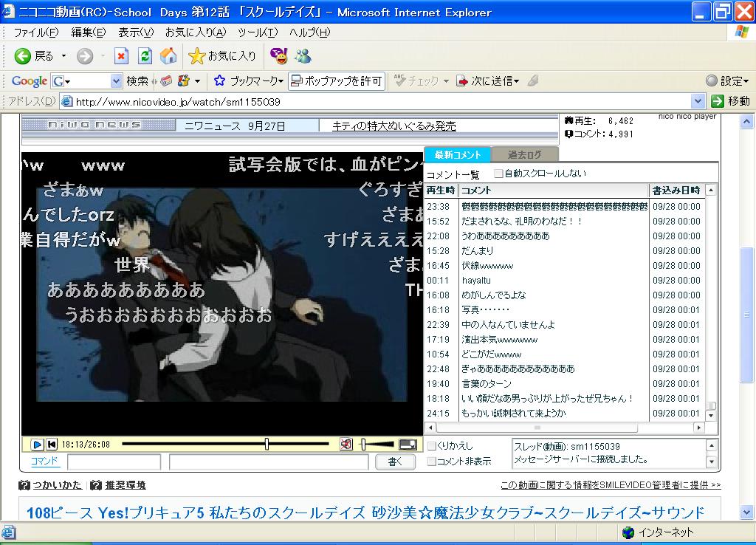Viewport: 756px width, 545px height.
Task: Click the 推奨環境 question icon
Action: tap(96, 485)
